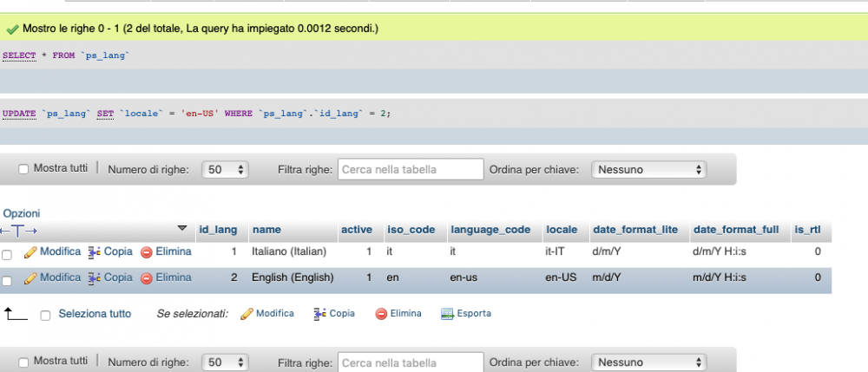Click Modifica in the Italiano row
This screenshot has height=372, width=868.
[x=61, y=251]
